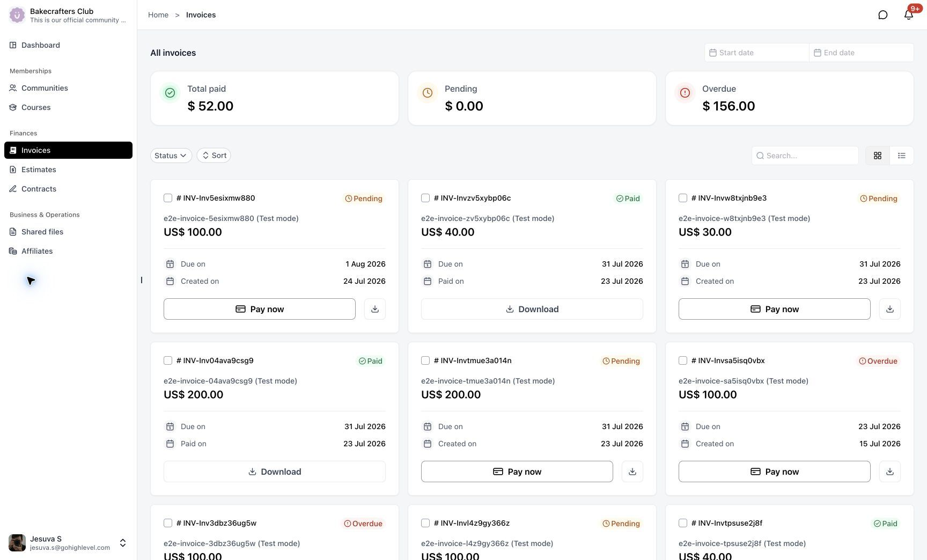Select checkbox for invoice INV-Invl4z9gy366z

coord(425,523)
